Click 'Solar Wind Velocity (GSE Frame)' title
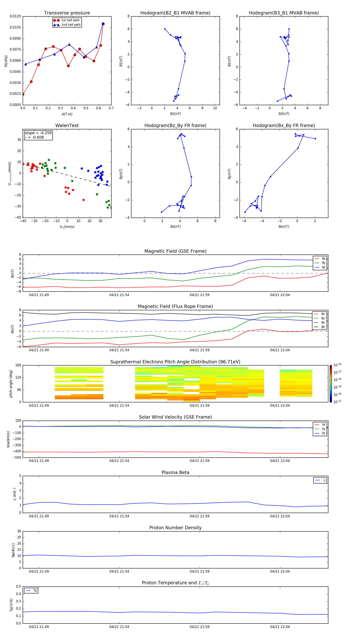 point(175,417)
